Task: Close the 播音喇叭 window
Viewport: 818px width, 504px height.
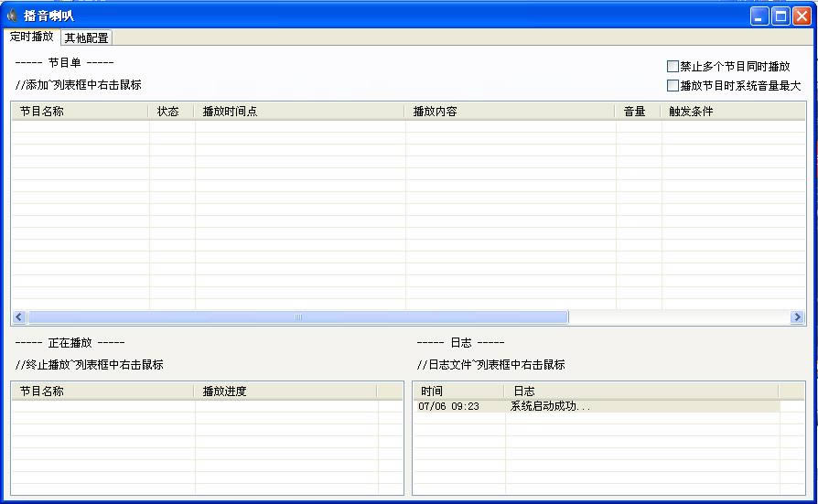Action: 802,16
